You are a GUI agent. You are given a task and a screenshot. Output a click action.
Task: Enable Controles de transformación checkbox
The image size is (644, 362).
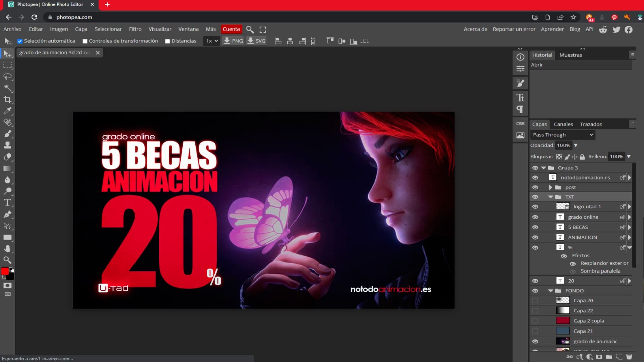(x=85, y=41)
